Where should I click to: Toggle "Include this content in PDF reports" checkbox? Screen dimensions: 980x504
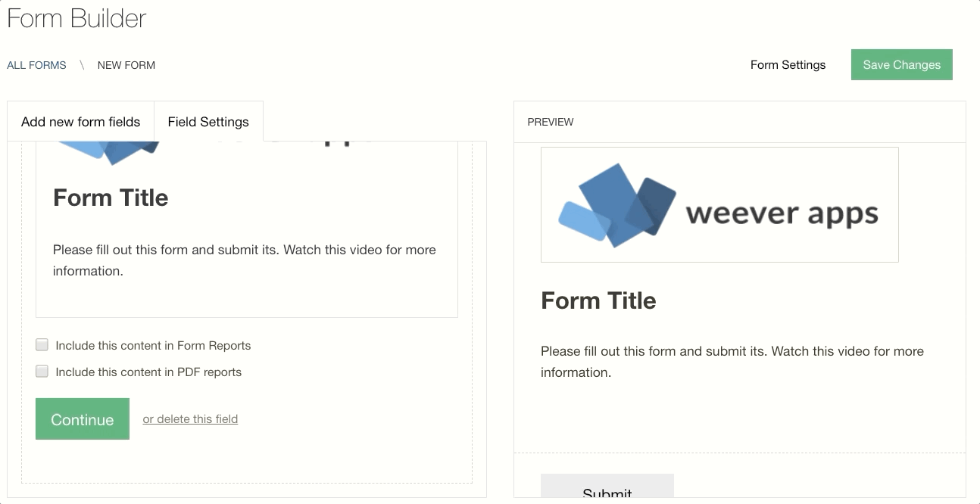pyautogui.click(x=42, y=372)
